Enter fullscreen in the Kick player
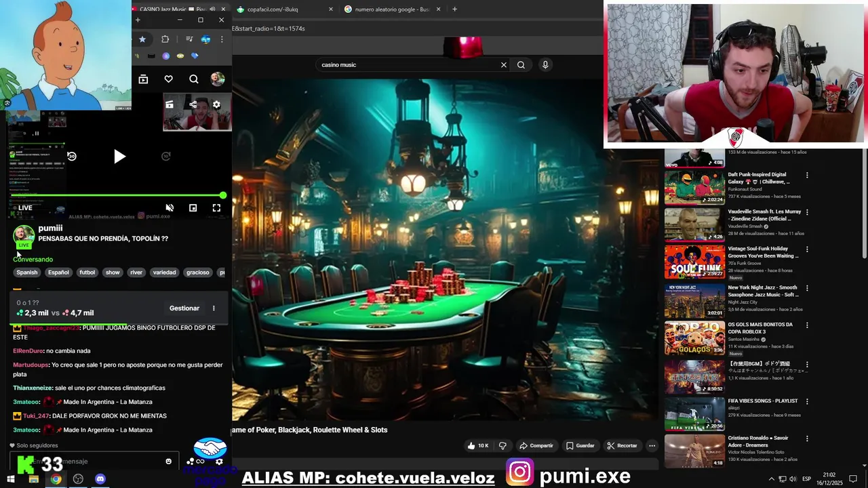The height and width of the screenshot is (488, 868). tap(216, 208)
